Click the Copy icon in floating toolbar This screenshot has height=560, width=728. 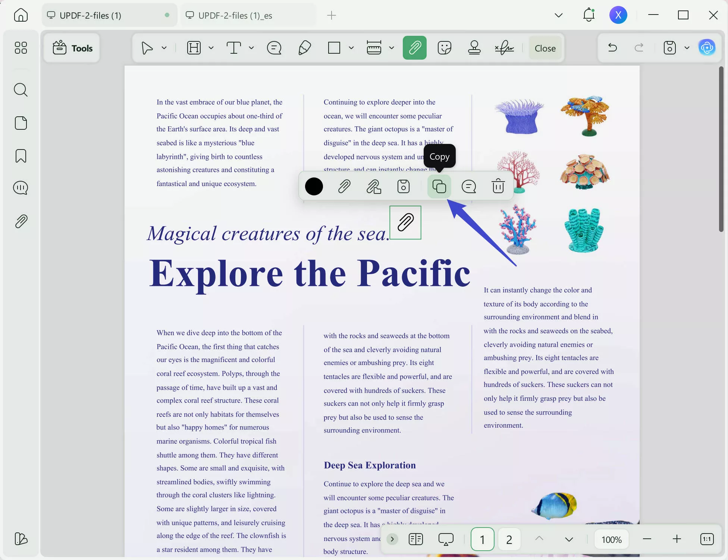[x=439, y=186]
